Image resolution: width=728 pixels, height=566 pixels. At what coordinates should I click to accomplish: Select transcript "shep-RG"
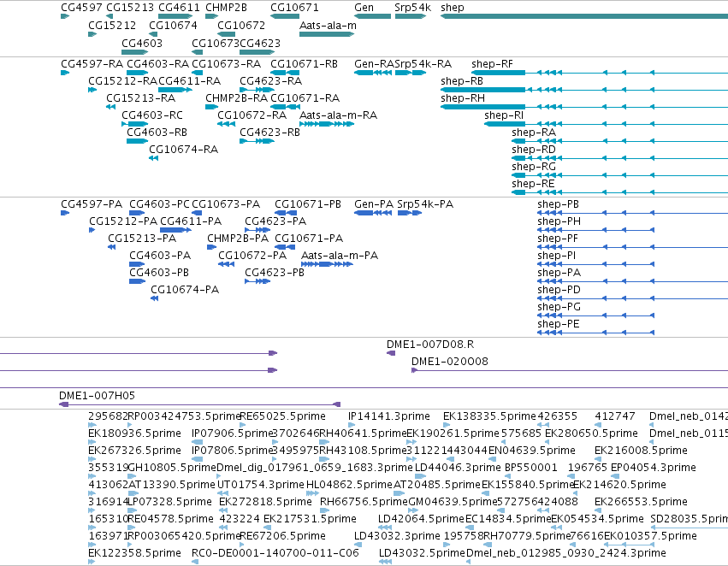point(534,167)
